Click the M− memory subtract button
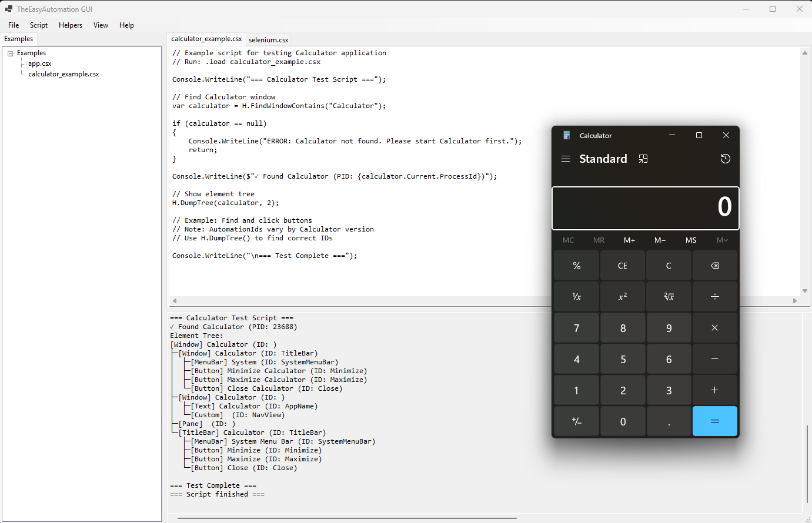The height and width of the screenshot is (523, 812). pos(660,240)
